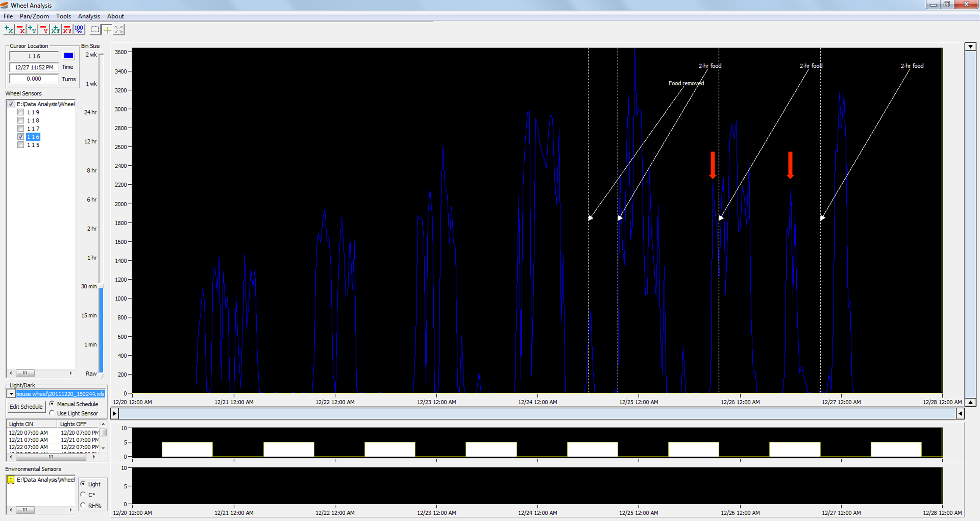Screen dimensions: 980x521
Task: Select the dashed rectangle zoom tool
Action: click(x=95, y=30)
